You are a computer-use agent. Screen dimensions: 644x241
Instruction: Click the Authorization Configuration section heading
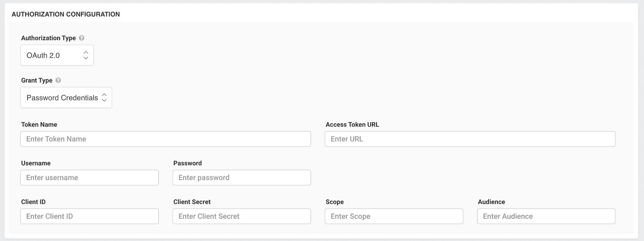pos(66,14)
